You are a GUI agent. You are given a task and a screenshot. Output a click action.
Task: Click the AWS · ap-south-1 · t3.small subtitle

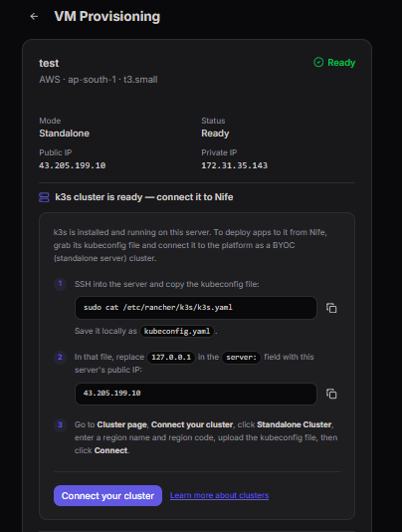(x=99, y=80)
